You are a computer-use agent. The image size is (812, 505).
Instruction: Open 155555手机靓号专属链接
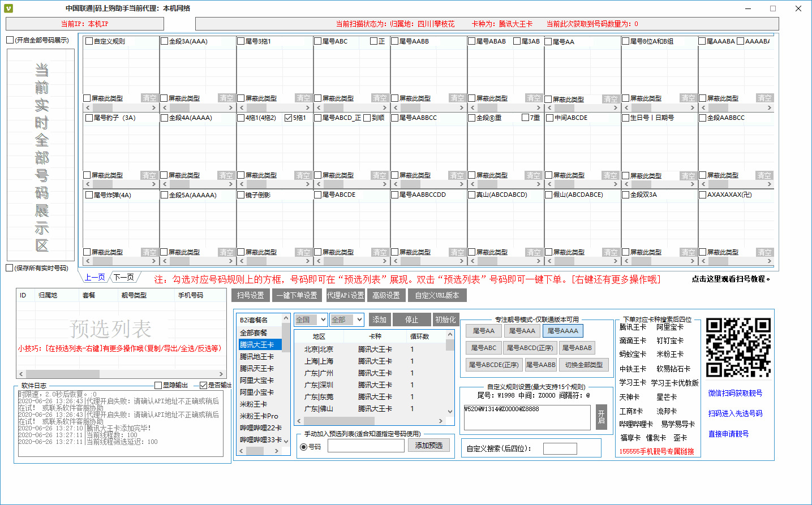click(x=656, y=451)
